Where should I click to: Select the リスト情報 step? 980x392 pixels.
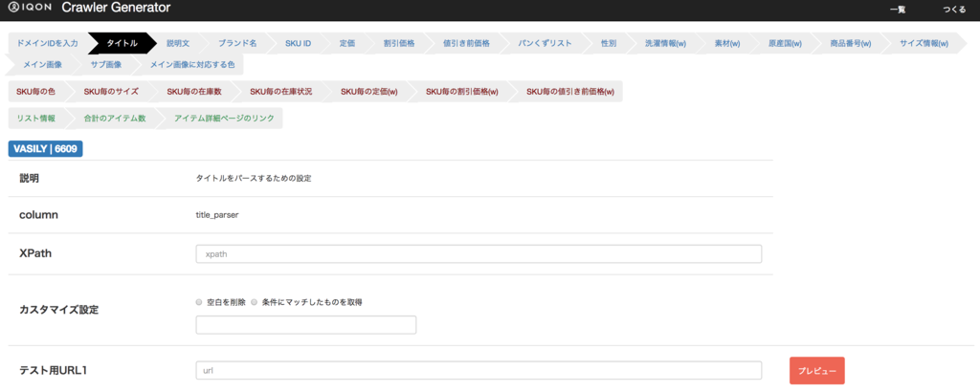36,118
